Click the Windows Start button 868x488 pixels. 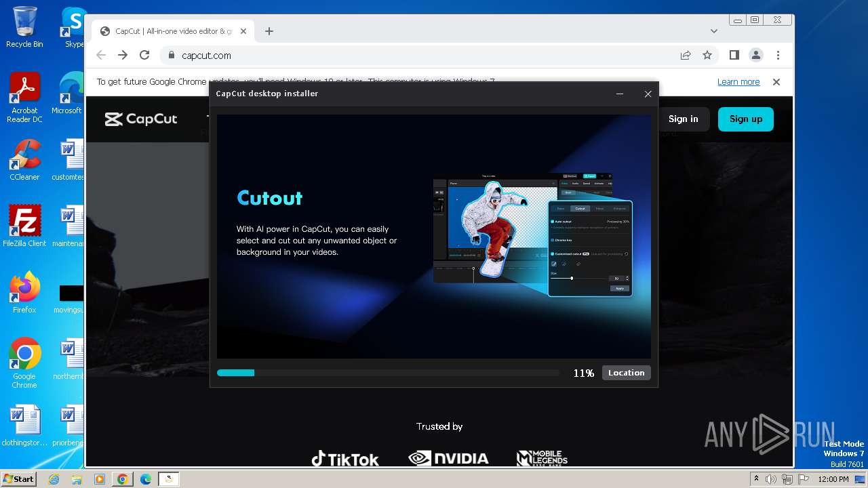tap(18, 479)
